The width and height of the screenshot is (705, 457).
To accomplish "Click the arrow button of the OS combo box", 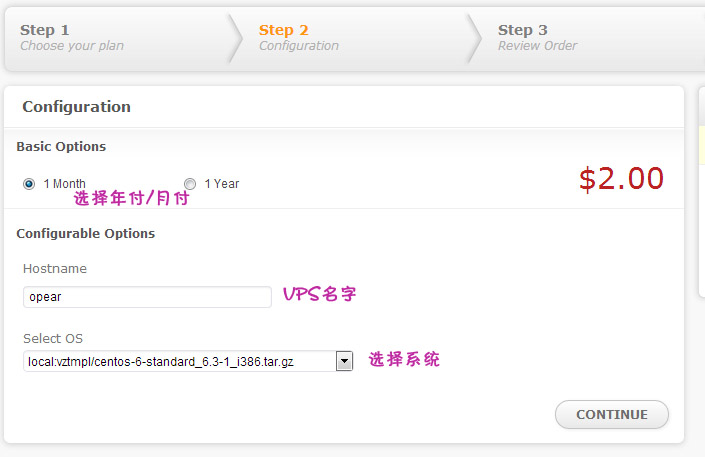I will click(344, 361).
